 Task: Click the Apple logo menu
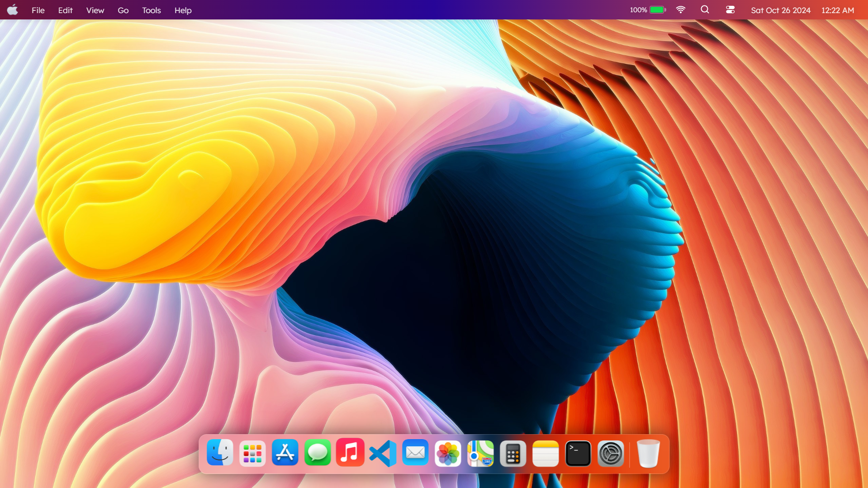(x=13, y=10)
